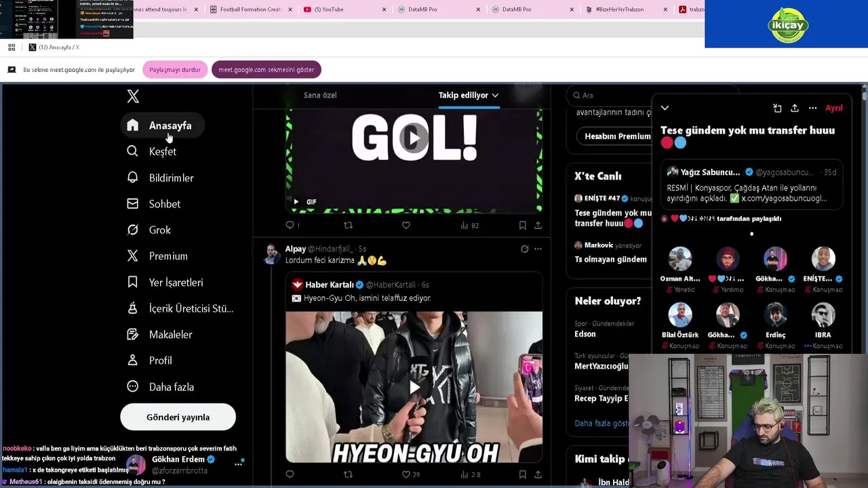Click the X logo in sidebar

(133, 96)
